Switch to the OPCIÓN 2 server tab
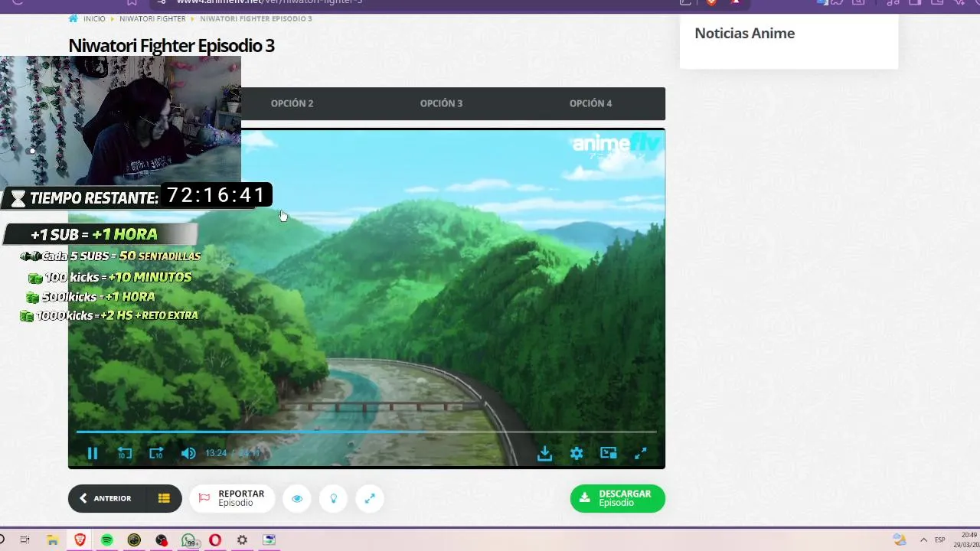980x551 pixels. pyautogui.click(x=292, y=103)
